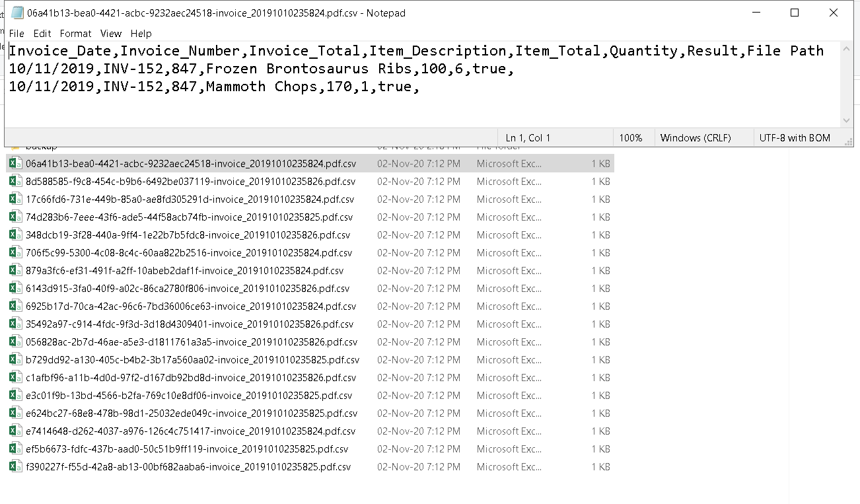
Task: Select file name 6143d915-3fa0-40f9-a02c-86ca2780f806 in list
Action: tap(188, 288)
